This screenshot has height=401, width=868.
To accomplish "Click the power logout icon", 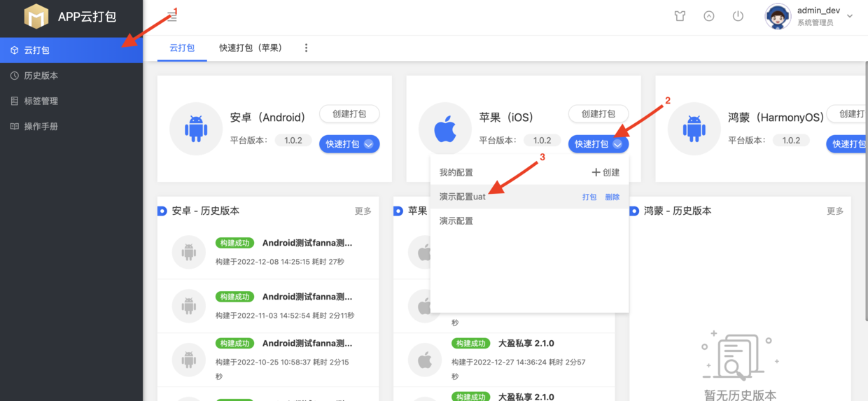I will tap(738, 16).
